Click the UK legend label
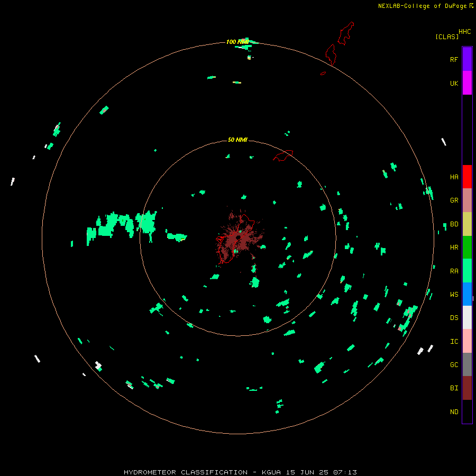The width and height of the screenshot is (476, 476). click(x=454, y=83)
